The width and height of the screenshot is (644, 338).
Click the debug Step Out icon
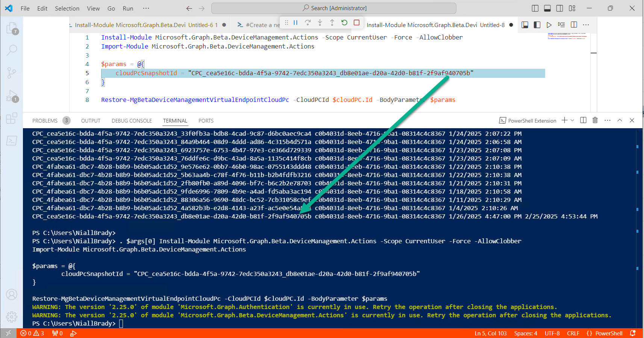[x=332, y=23]
